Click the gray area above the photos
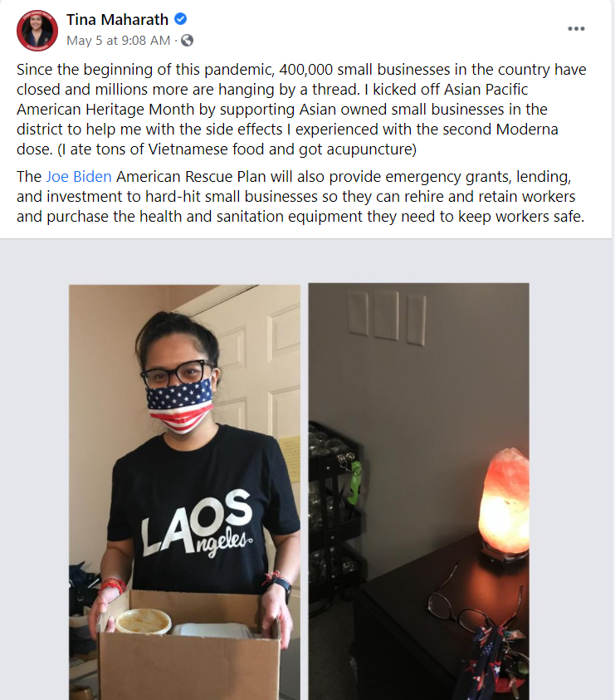615x700 pixels. click(x=307, y=262)
